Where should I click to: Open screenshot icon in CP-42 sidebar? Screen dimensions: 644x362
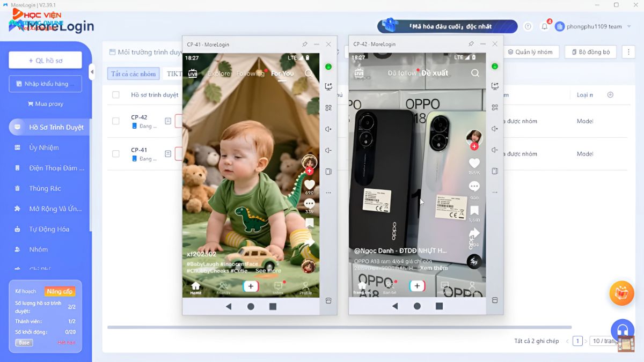495,86
